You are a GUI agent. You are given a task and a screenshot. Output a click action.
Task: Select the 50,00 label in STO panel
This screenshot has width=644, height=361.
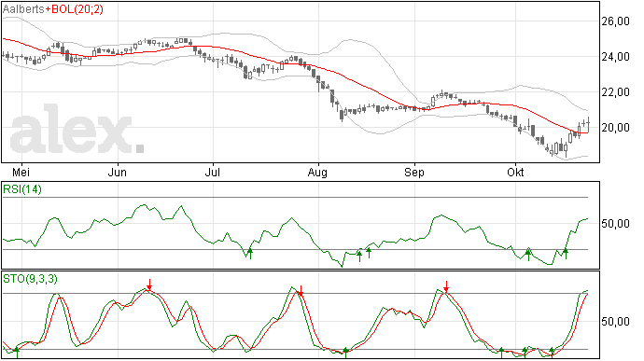(615, 321)
